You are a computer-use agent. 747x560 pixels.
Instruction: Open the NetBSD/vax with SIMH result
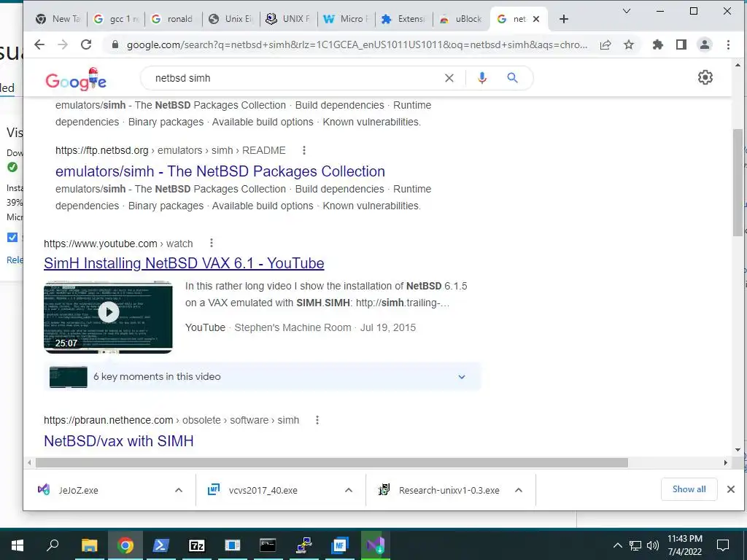click(119, 441)
